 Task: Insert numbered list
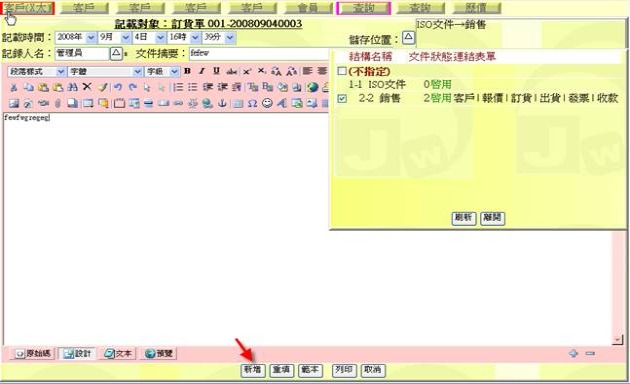pyautogui.click(x=178, y=87)
